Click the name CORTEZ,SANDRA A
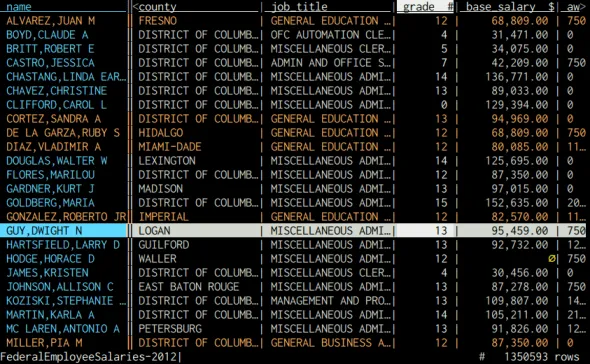 53,119
